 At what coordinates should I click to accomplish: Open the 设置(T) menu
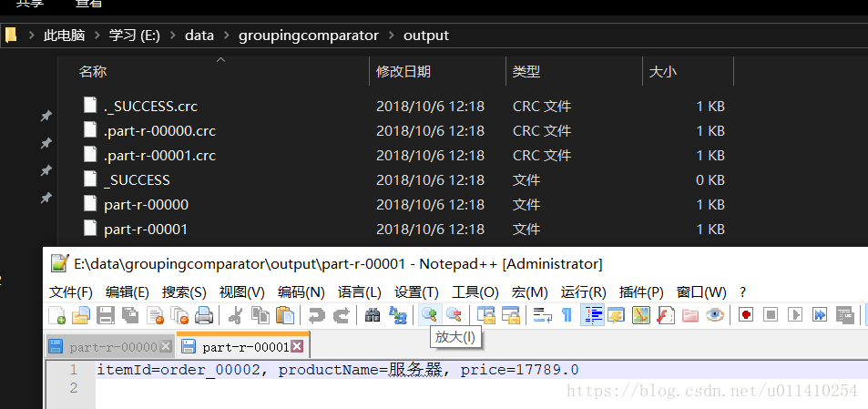pyautogui.click(x=416, y=292)
